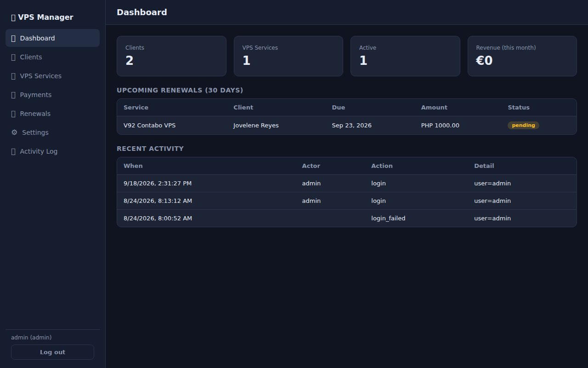The width and height of the screenshot is (588, 368).
Task: Click the login_failed action entry
Action: (388, 218)
